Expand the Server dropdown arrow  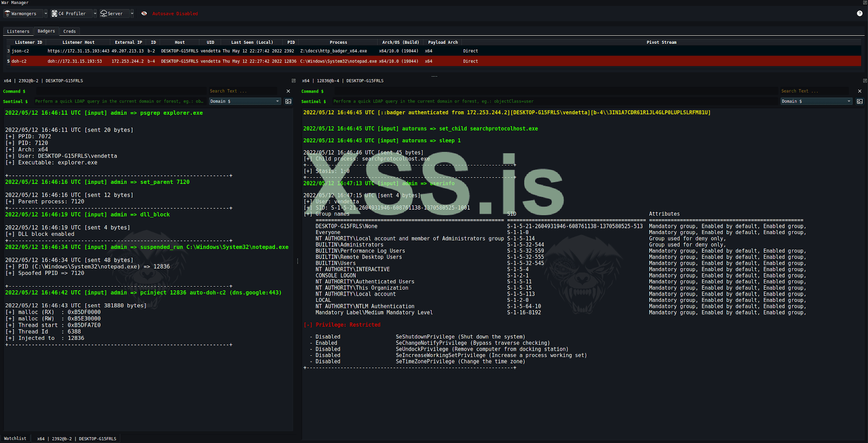pyautogui.click(x=132, y=14)
